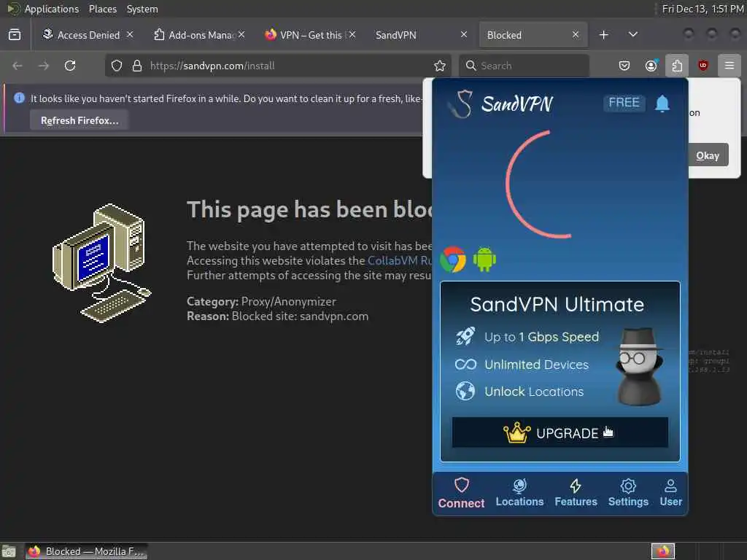Click the show desktop icon in taskbar

(9, 551)
